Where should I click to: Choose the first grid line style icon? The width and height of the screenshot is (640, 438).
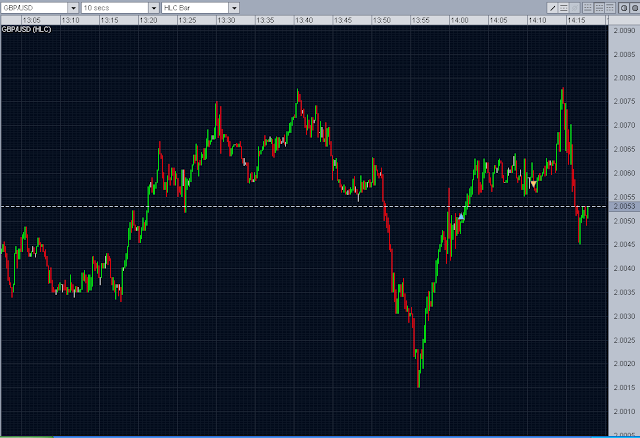[588, 8]
